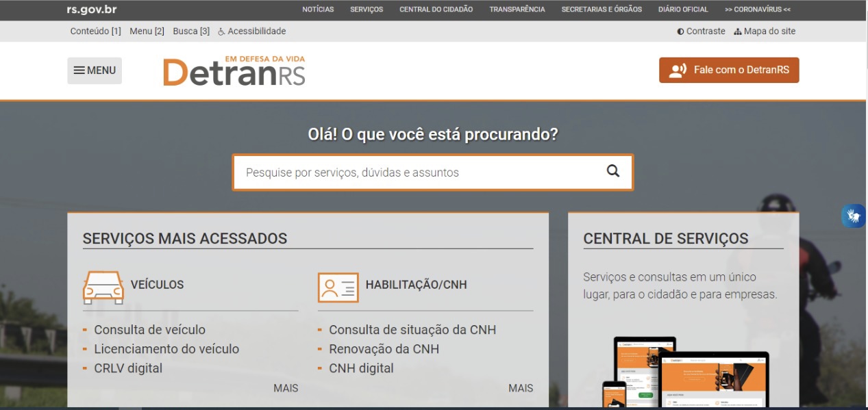Viewport: 868px width, 410px height.
Task: Open Mapa do site link
Action: (x=765, y=31)
